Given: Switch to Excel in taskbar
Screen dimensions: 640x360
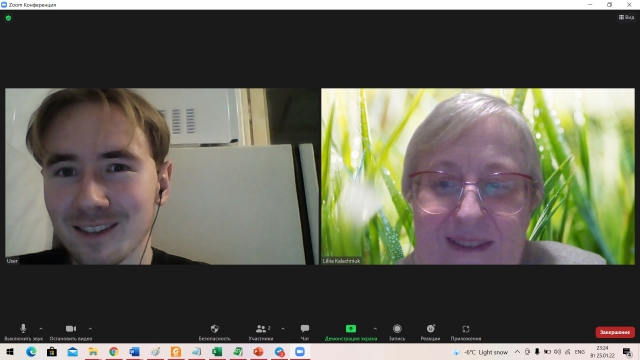Looking at the screenshot, I should pyautogui.click(x=217, y=352).
